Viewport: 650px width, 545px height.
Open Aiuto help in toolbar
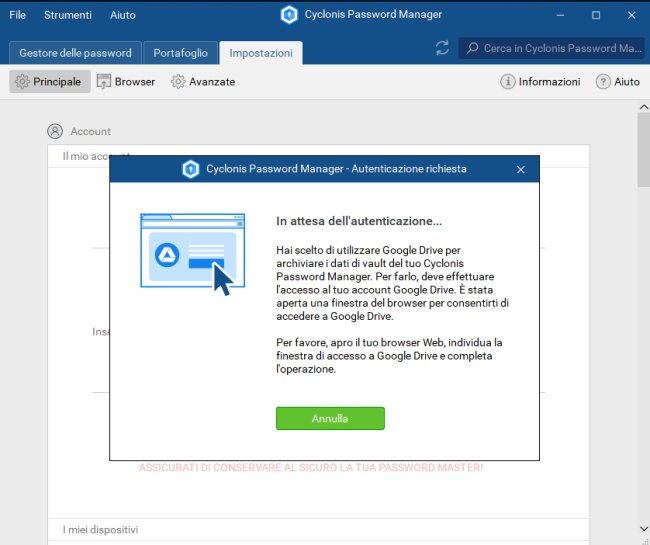click(x=618, y=82)
